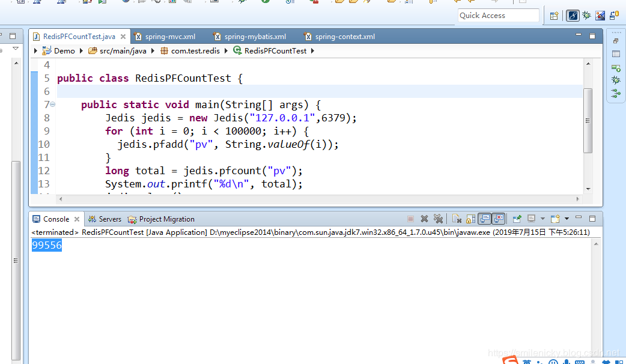The image size is (626, 364).
Task: Switch to the Debug perspective bug icon
Action: [586, 16]
